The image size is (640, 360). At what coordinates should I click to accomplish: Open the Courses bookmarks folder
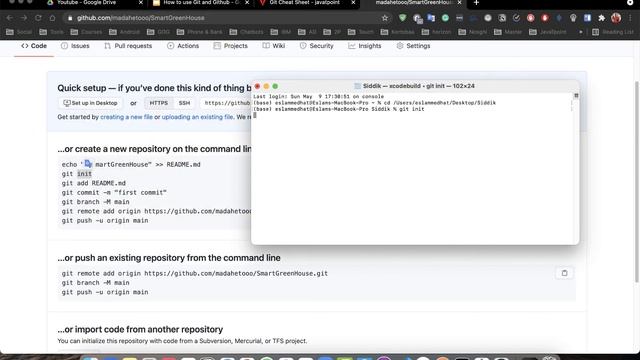86,32
